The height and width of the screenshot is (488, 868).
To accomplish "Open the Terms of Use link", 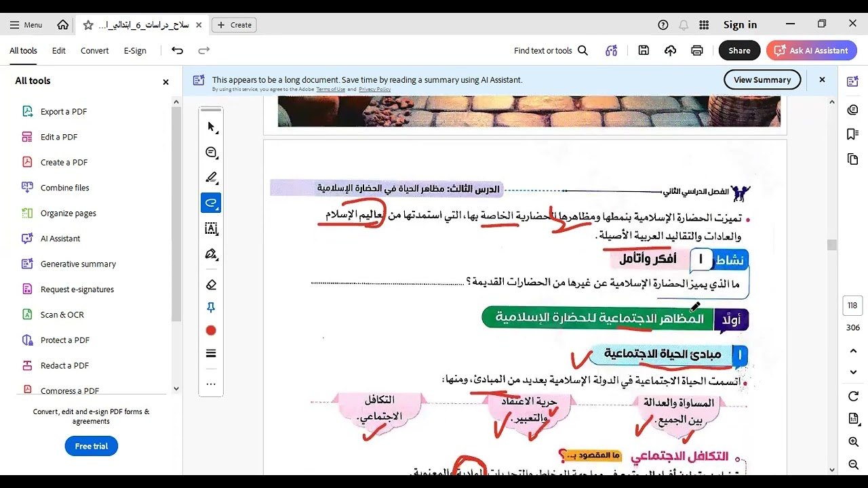I will (x=330, y=89).
